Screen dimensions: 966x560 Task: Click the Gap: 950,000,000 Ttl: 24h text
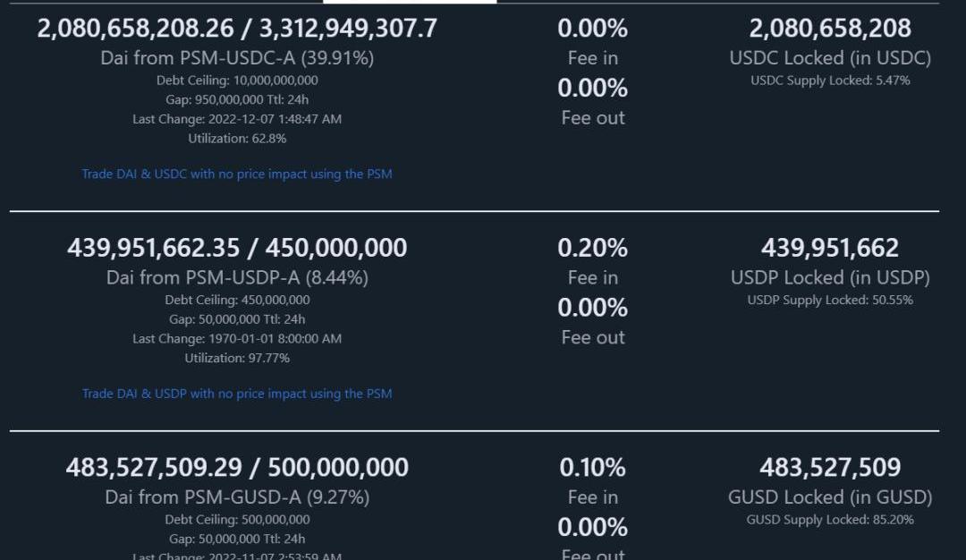(237, 100)
